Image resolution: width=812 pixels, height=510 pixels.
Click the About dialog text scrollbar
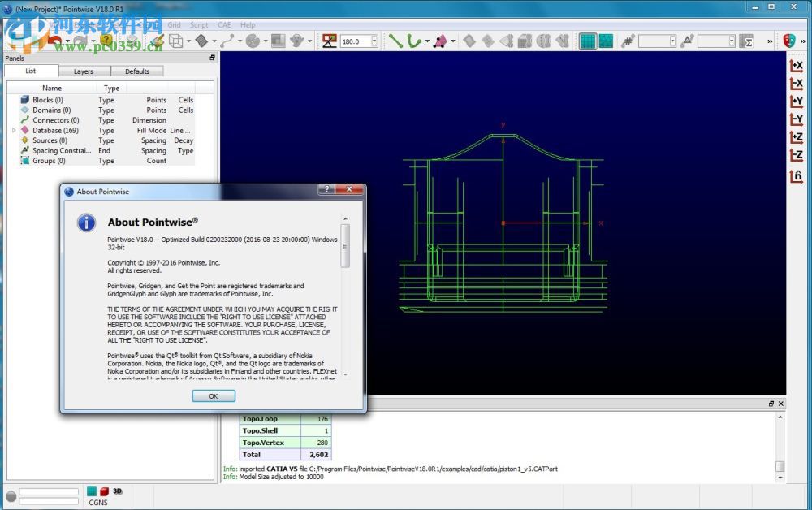[346, 244]
